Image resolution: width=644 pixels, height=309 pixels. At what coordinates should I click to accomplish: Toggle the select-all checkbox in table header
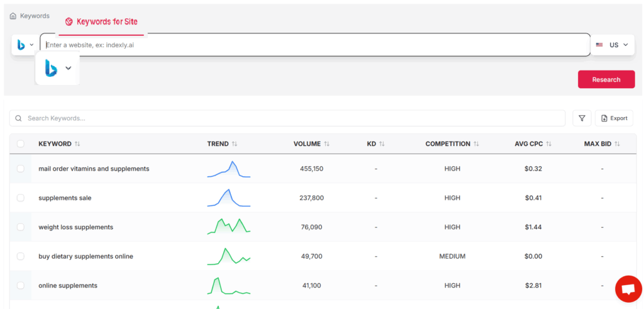tap(21, 144)
